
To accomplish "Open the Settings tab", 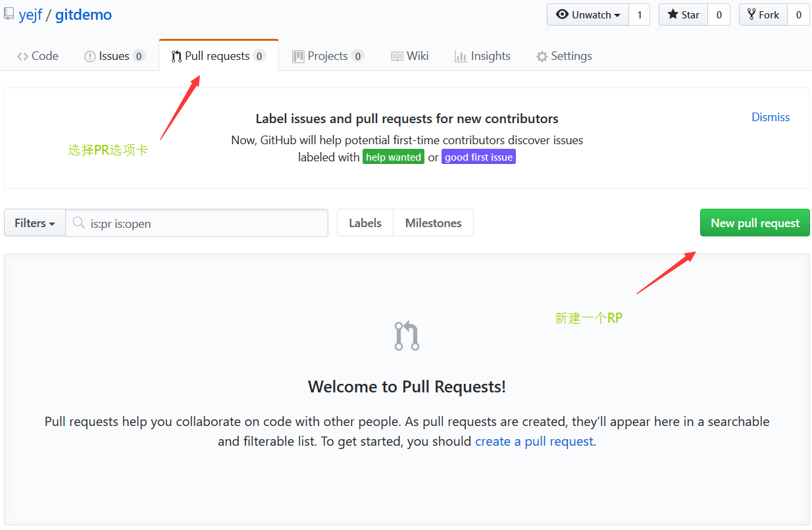I will pyautogui.click(x=564, y=56).
